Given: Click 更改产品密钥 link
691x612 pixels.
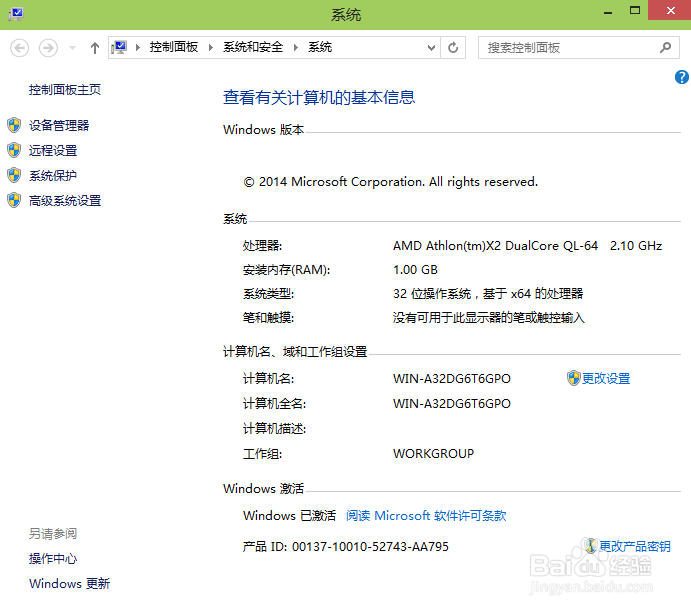Looking at the screenshot, I should point(635,546).
